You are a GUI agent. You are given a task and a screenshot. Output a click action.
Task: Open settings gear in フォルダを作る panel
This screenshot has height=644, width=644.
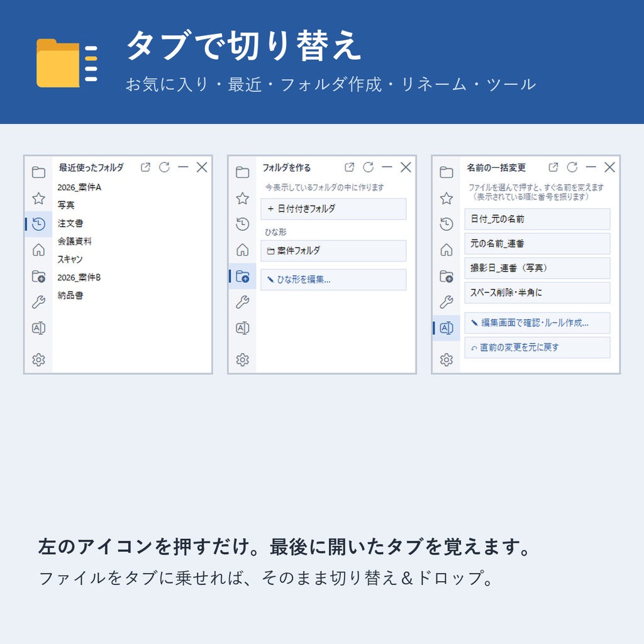click(x=242, y=360)
